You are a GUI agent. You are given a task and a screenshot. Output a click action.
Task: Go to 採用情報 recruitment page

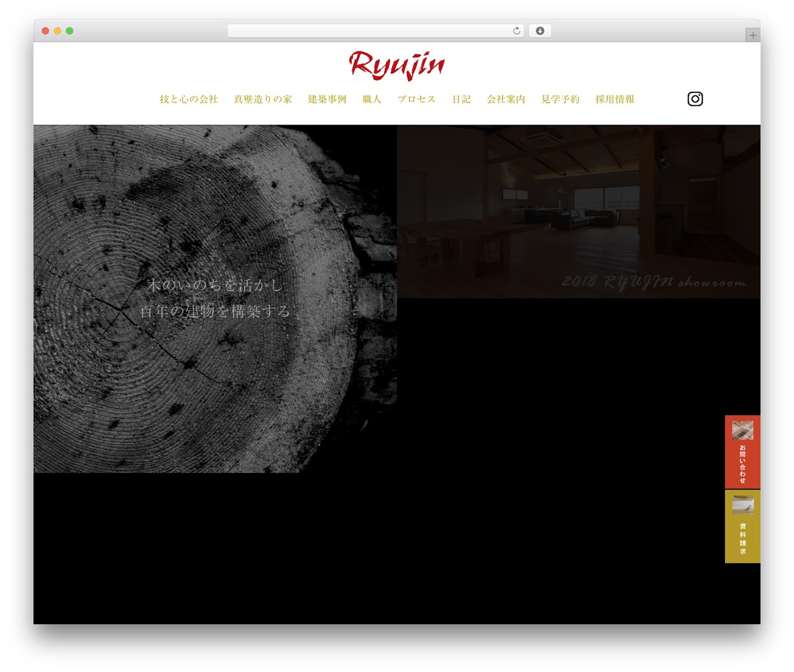(615, 99)
